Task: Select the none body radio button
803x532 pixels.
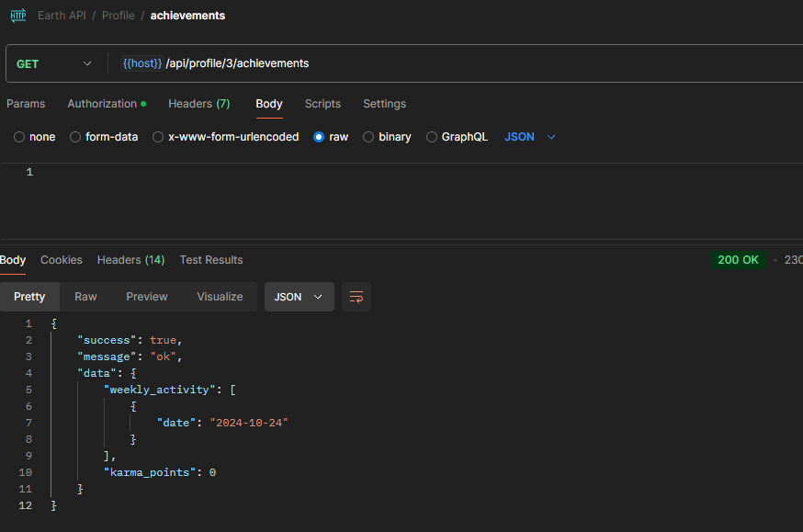Action: pyautogui.click(x=19, y=137)
